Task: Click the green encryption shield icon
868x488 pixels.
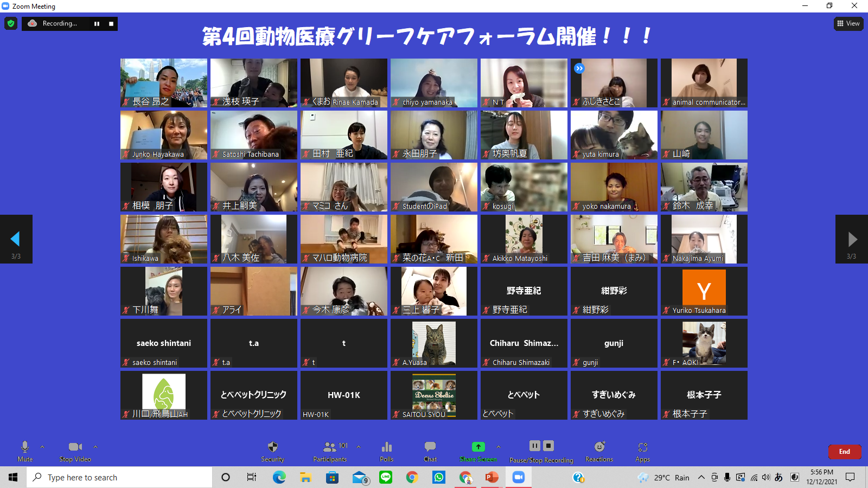Action: click(11, 23)
